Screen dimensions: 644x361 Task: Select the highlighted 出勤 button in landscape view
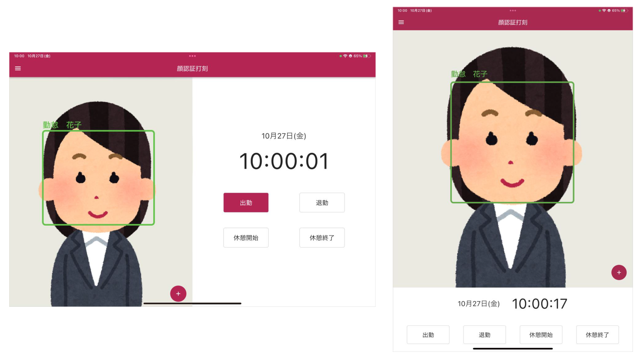pos(246,203)
